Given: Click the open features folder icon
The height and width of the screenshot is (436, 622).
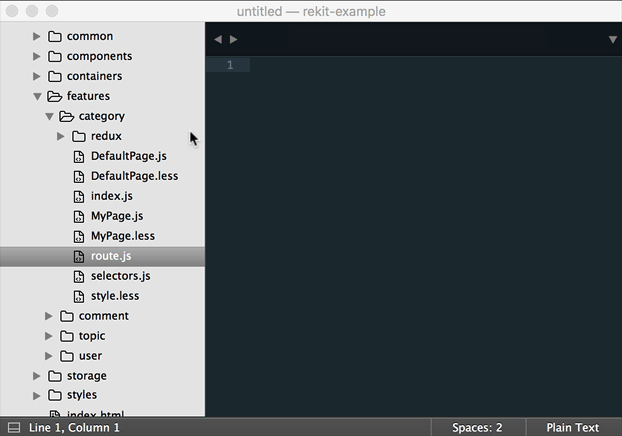Looking at the screenshot, I should pos(55,96).
